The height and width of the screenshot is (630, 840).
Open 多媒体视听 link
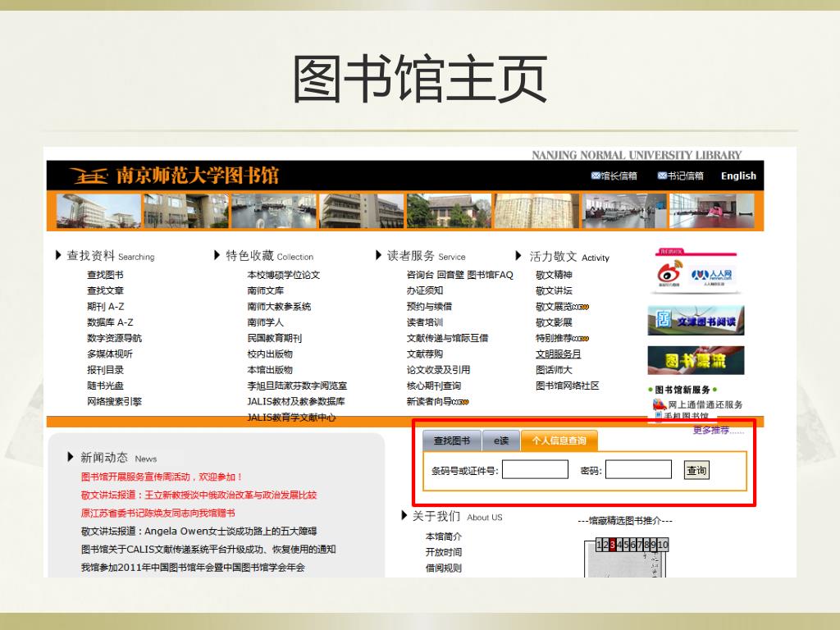(x=110, y=354)
